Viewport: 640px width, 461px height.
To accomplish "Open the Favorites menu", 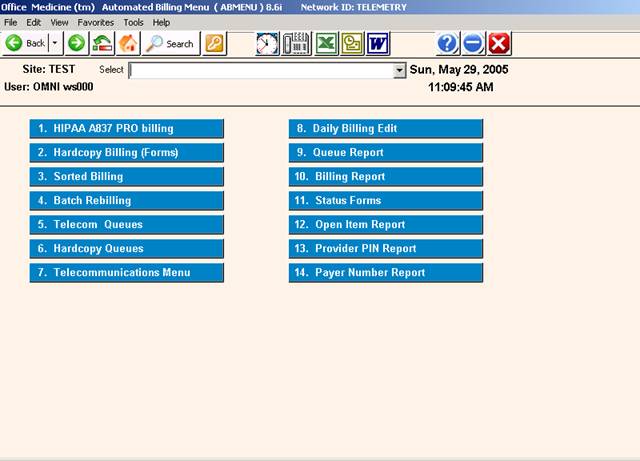I will click(x=96, y=22).
